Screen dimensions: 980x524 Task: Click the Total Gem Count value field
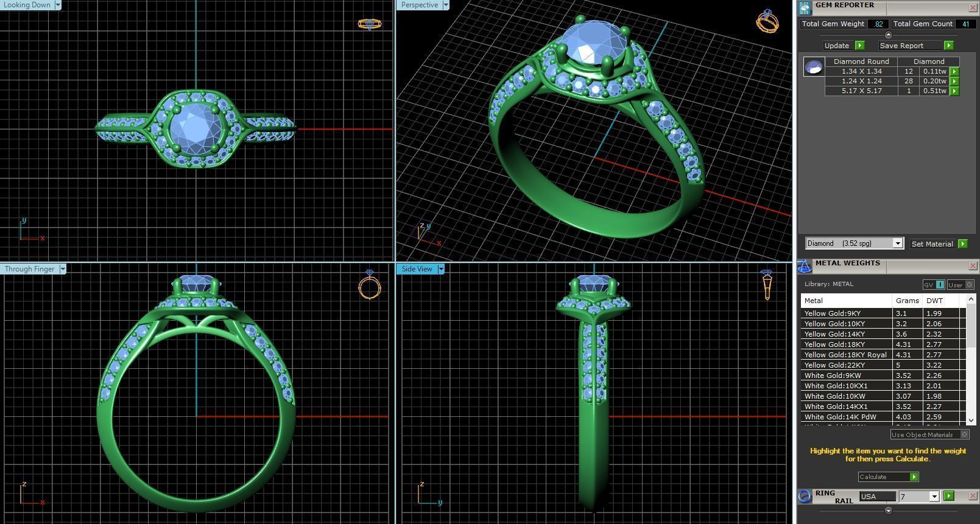coord(965,24)
